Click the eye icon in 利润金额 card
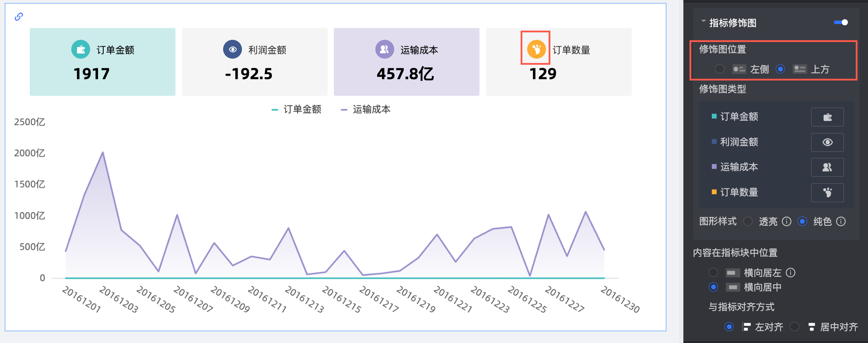The height and width of the screenshot is (343, 868). [x=232, y=49]
